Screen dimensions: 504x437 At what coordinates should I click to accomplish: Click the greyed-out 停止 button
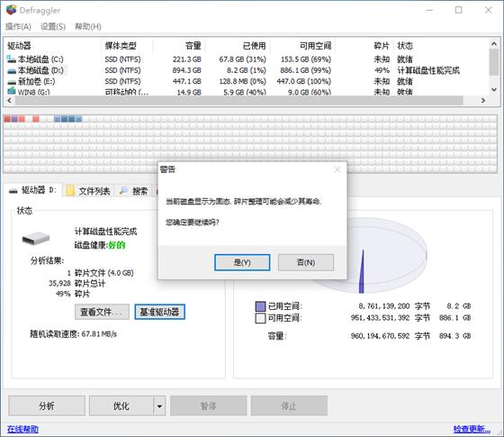tap(289, 405)
